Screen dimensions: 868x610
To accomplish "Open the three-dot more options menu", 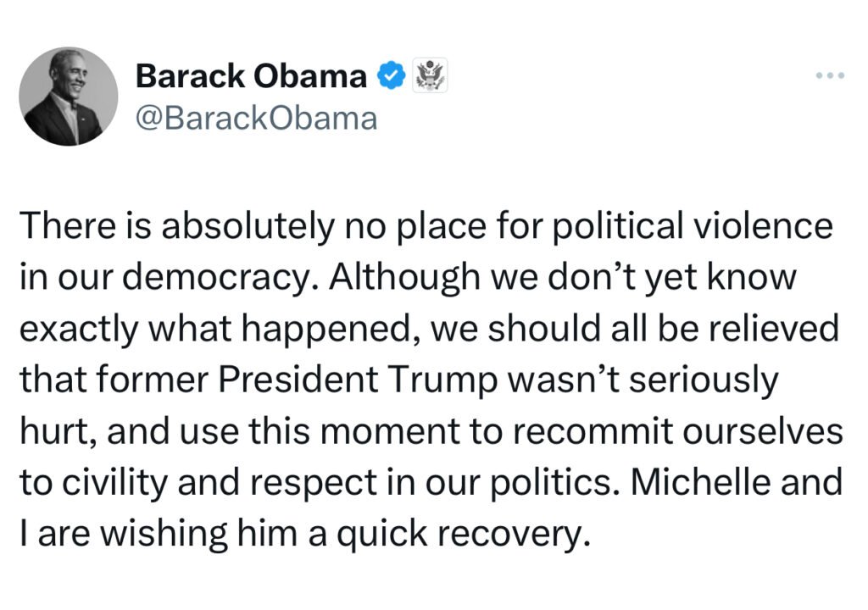I will pyautogui.click(x=830, y=75).
